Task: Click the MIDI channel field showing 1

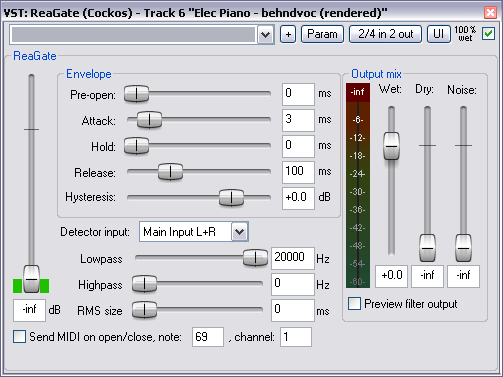Action: [296, 337]
